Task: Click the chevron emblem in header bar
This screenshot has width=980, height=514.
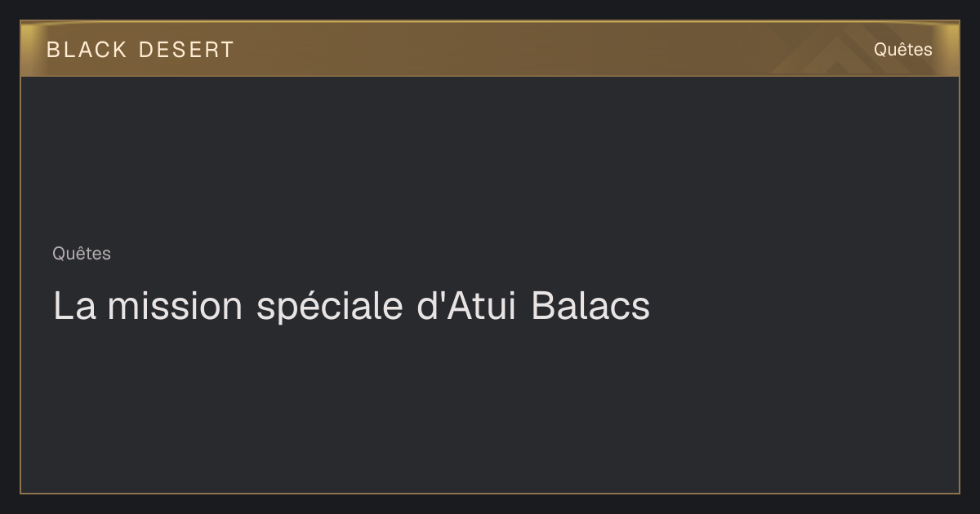Action: pos(825,57)
